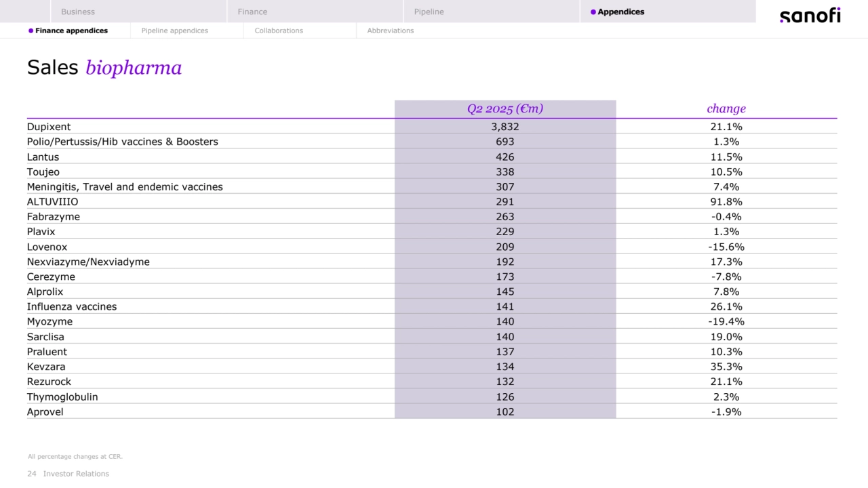This screenshot has height=488, width=868.
Task: Select the Myozyme row label
Action: tap(50, 321)
